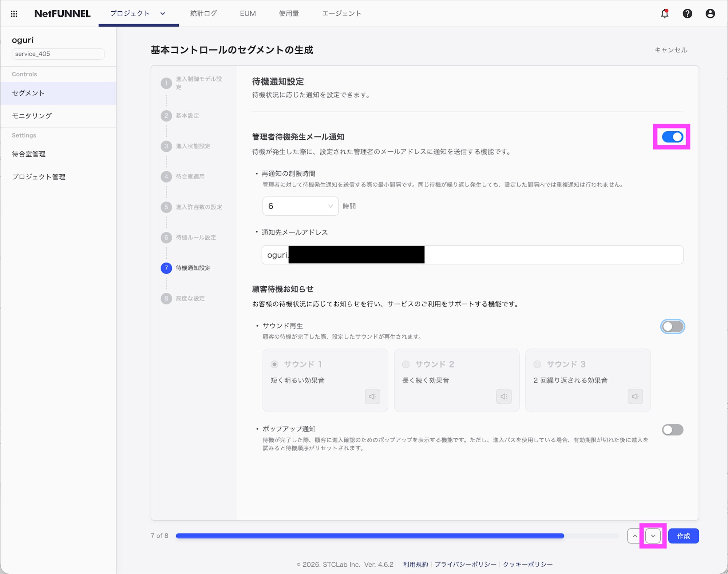Turn on the ポップアップ通知 toggle
728x574 pixels.
pos(672,430)
